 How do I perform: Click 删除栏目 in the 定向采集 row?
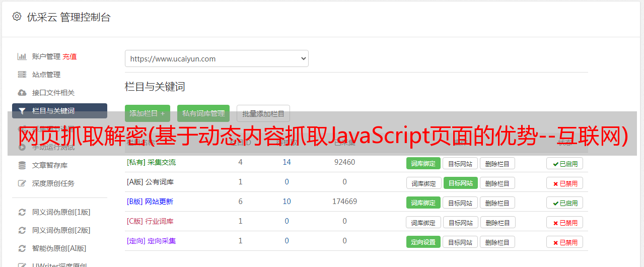pos(497,242)
